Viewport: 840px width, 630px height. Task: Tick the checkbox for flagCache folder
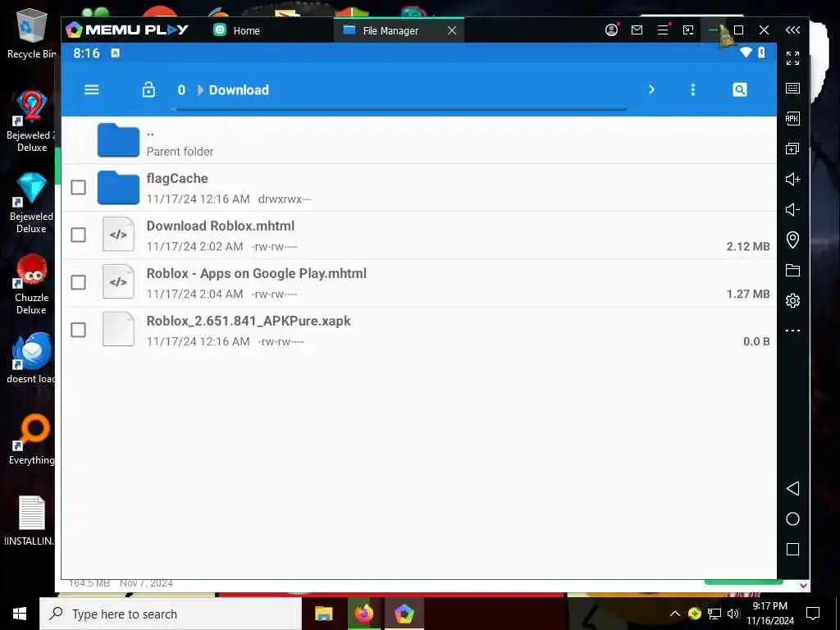78,187
